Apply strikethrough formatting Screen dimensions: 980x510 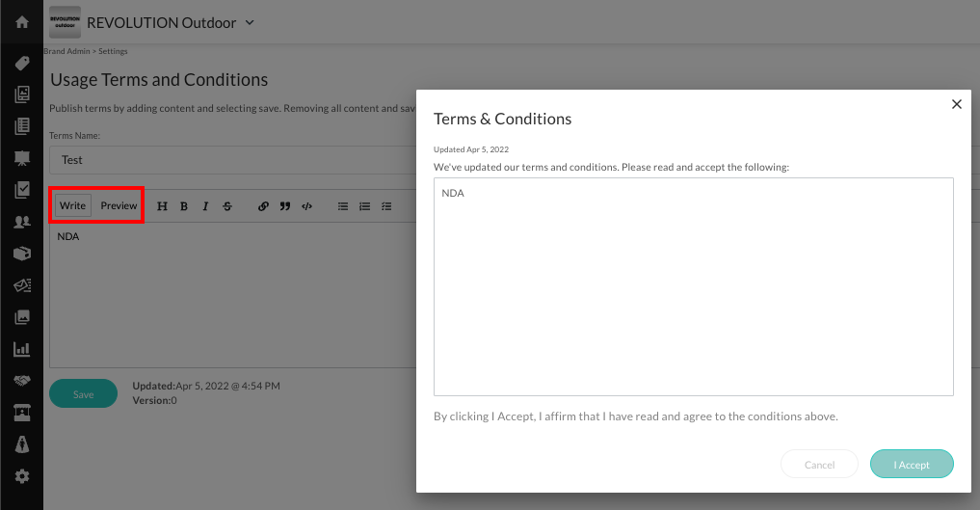pos(227,206)
